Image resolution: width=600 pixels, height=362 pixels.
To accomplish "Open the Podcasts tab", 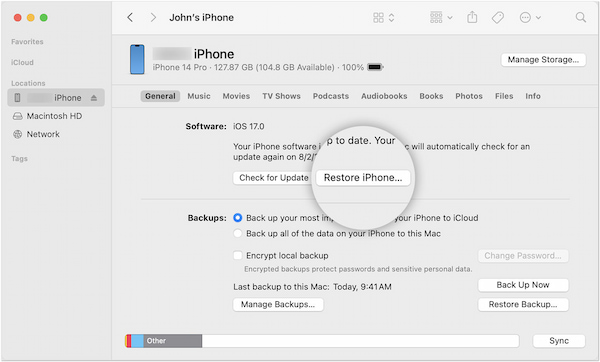I will pyautogui.click(x=331, y=96).
